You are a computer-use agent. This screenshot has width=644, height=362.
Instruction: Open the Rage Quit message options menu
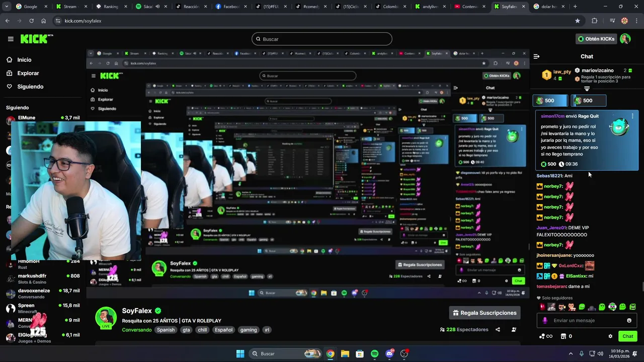(632, 116)
